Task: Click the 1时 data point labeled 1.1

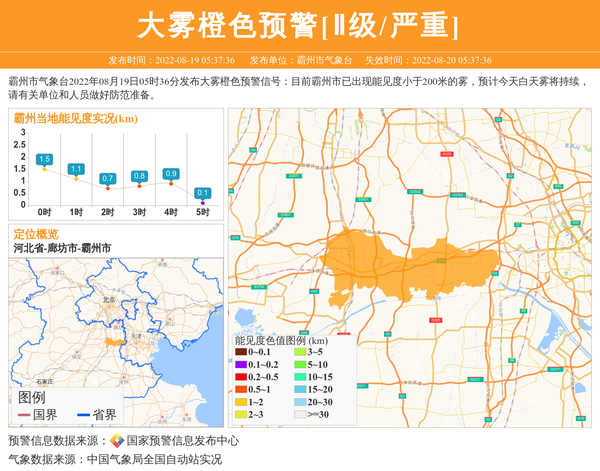Action: tap(76, 178)
